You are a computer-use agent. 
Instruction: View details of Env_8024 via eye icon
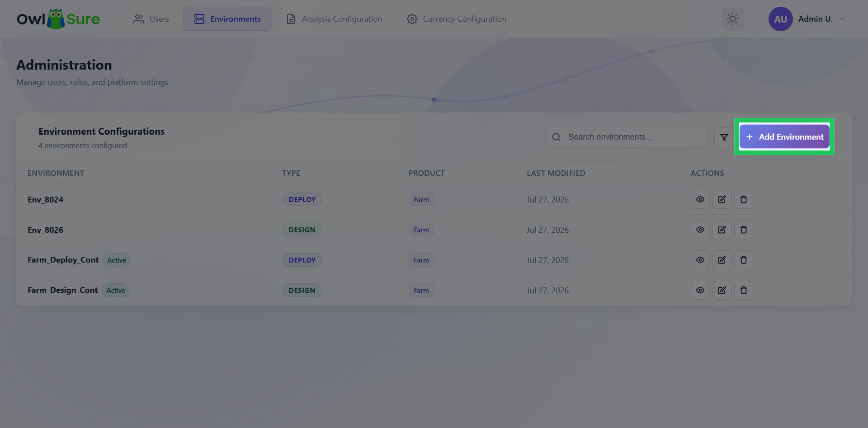pos(700,199)
